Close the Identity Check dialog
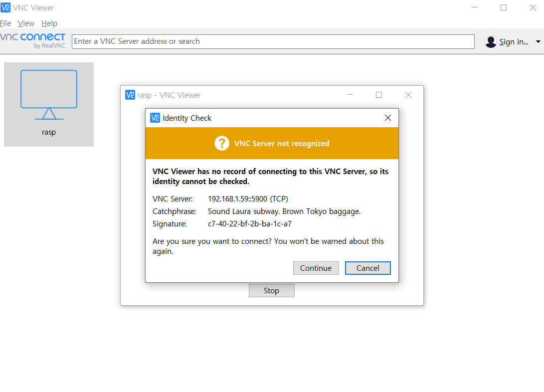 pos(388,118)
